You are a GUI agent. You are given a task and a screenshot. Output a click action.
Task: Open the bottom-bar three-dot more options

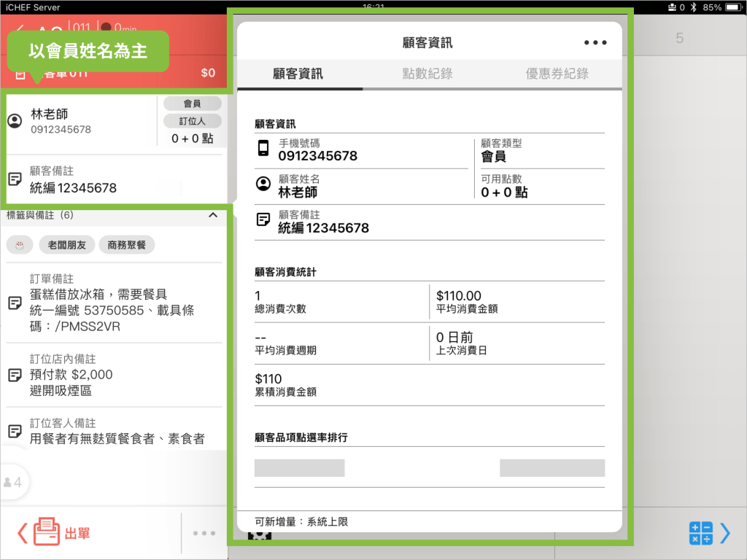[204, 534]
